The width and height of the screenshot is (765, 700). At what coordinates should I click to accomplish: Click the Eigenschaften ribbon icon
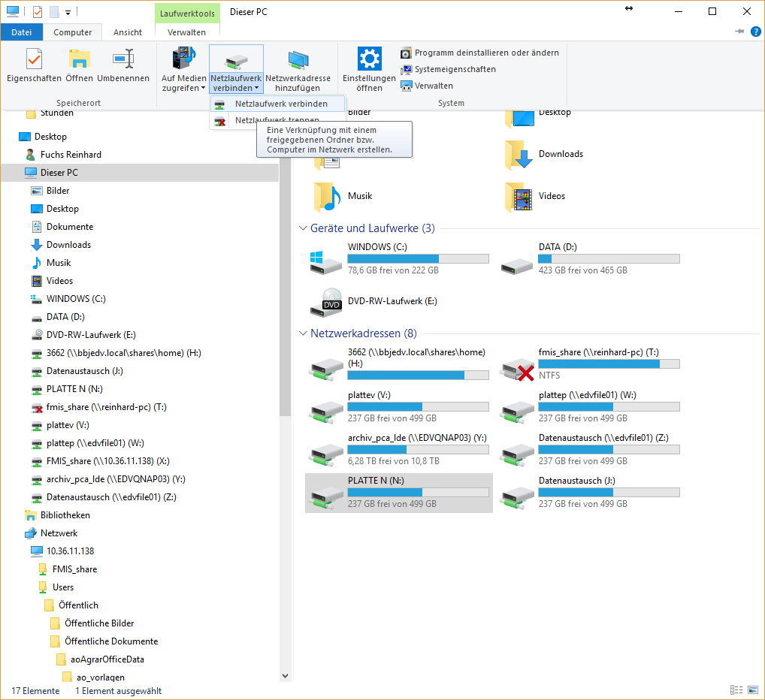tap(34, 59)
